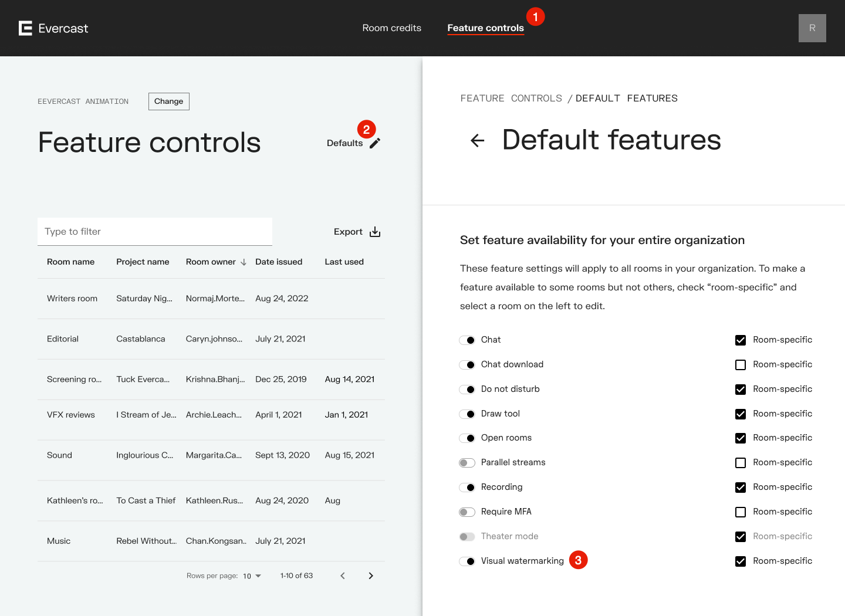Screen dimensions: 845x616
Task: Uncheck Room-specific for Visual watermarking
Action: coord(741,561)
